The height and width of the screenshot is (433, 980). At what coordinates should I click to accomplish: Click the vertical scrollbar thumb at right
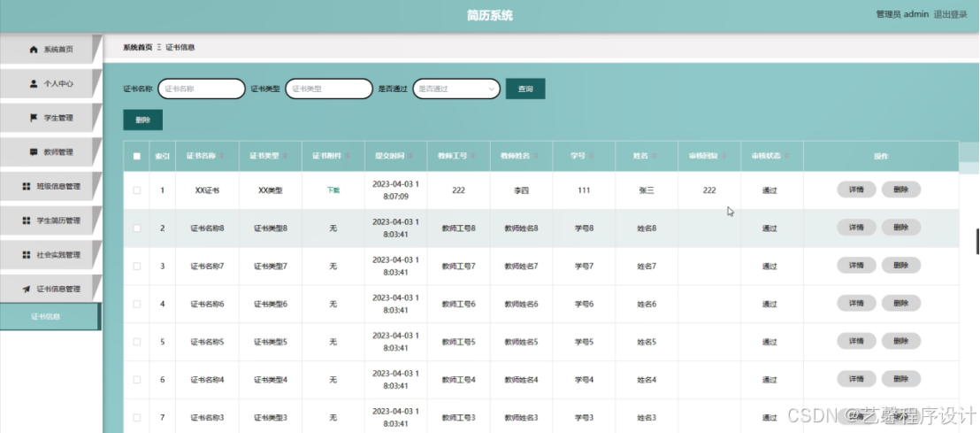pyautogui.click(x=977, y=242)
